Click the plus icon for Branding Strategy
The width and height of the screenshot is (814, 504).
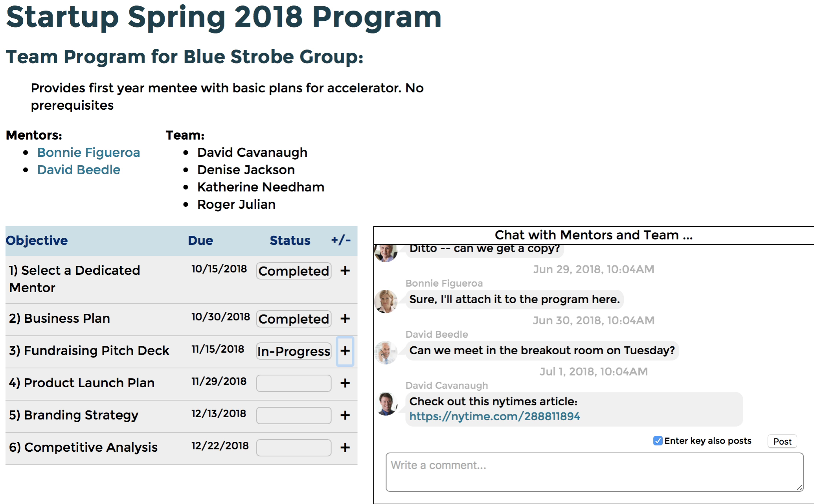[x=345, y=416]
